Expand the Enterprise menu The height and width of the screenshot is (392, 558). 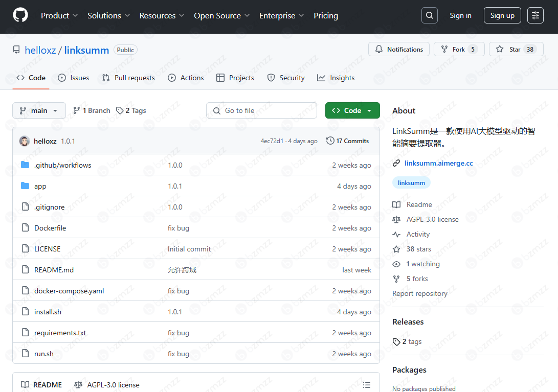tap(281, 16)
